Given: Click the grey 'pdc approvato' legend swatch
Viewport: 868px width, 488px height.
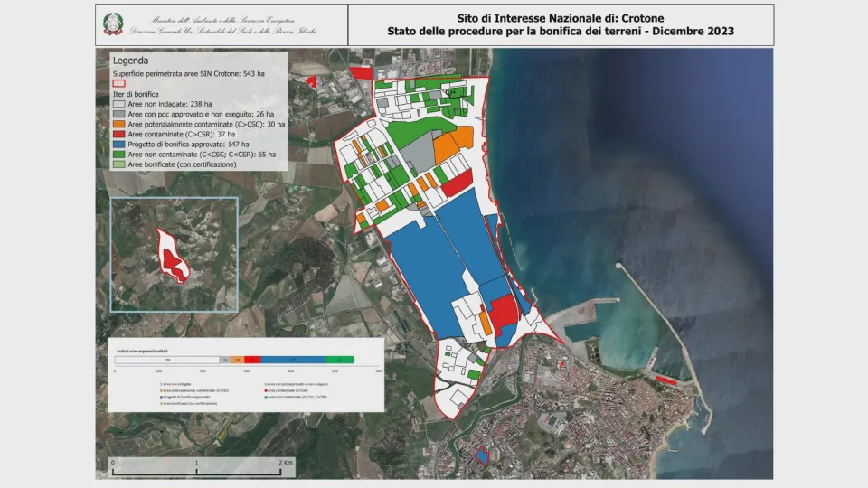Looking at the screenshot, I should (118, 114).
